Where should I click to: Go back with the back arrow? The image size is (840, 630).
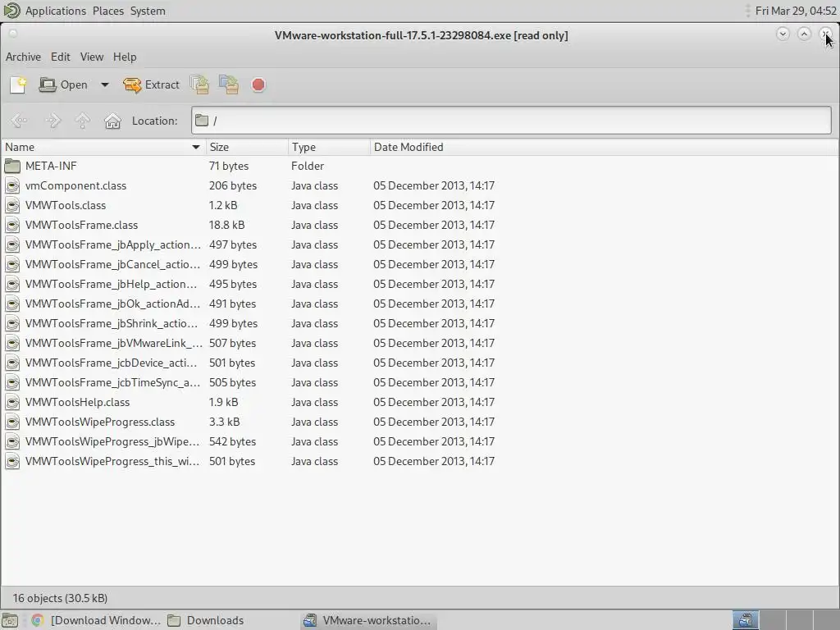point(20,121)
